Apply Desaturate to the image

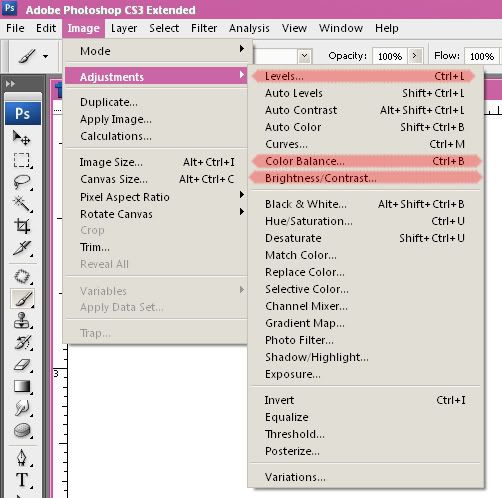click(x=365, y=238)
